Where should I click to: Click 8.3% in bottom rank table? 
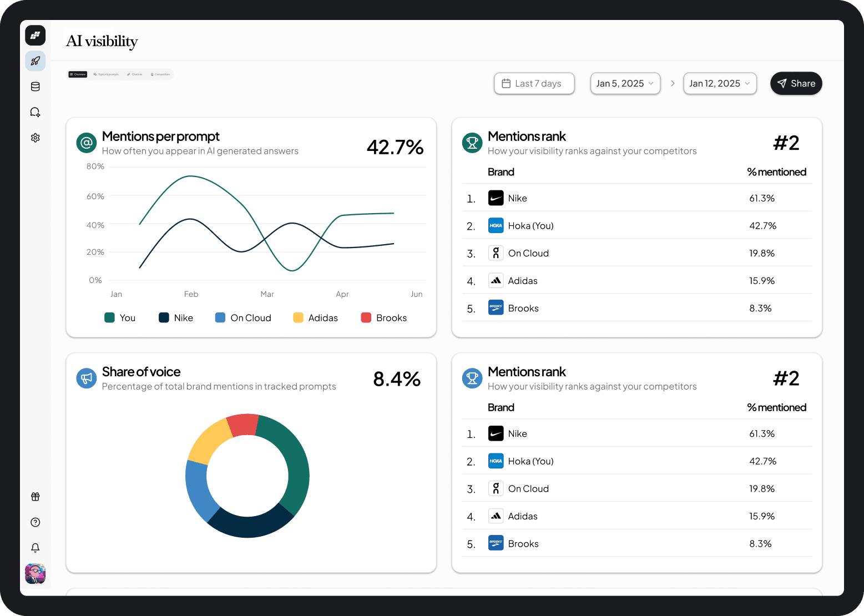760,543
